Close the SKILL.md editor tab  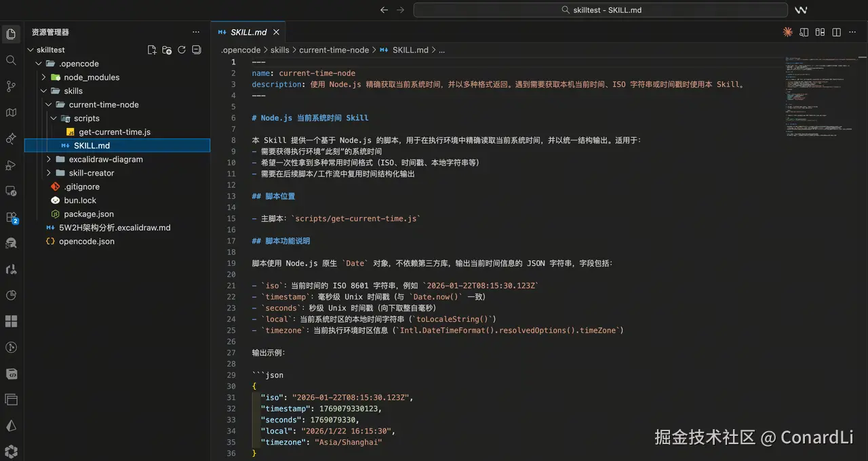[276, 32]
